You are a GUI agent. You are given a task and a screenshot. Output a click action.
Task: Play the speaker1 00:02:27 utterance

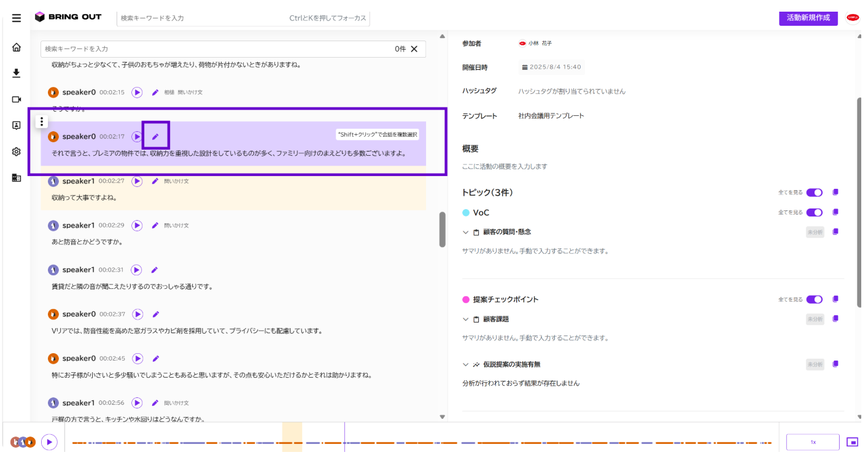point(138,181)
